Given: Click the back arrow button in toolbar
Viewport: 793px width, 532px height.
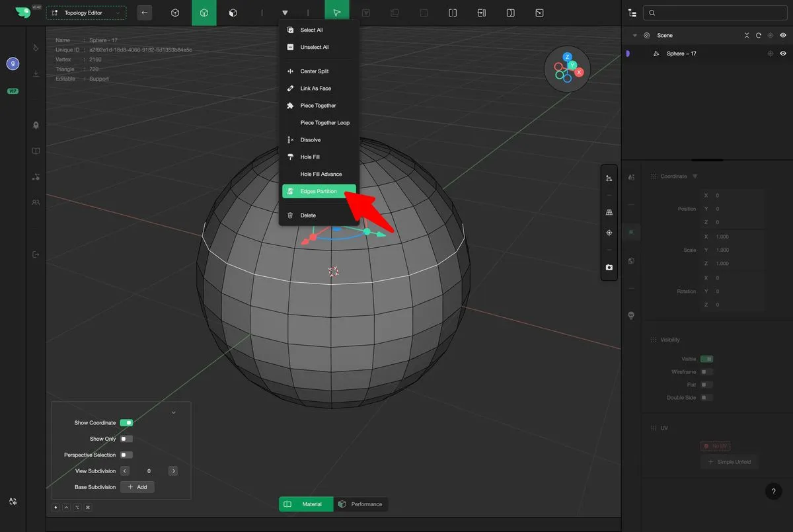Looking at the screenshot, I should click(x=145, y=13).
